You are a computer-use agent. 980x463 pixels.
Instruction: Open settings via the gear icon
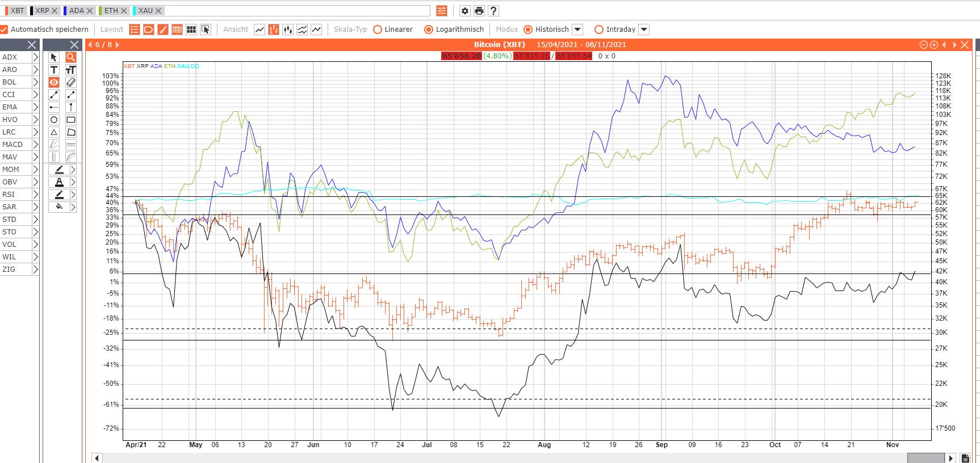464,11
